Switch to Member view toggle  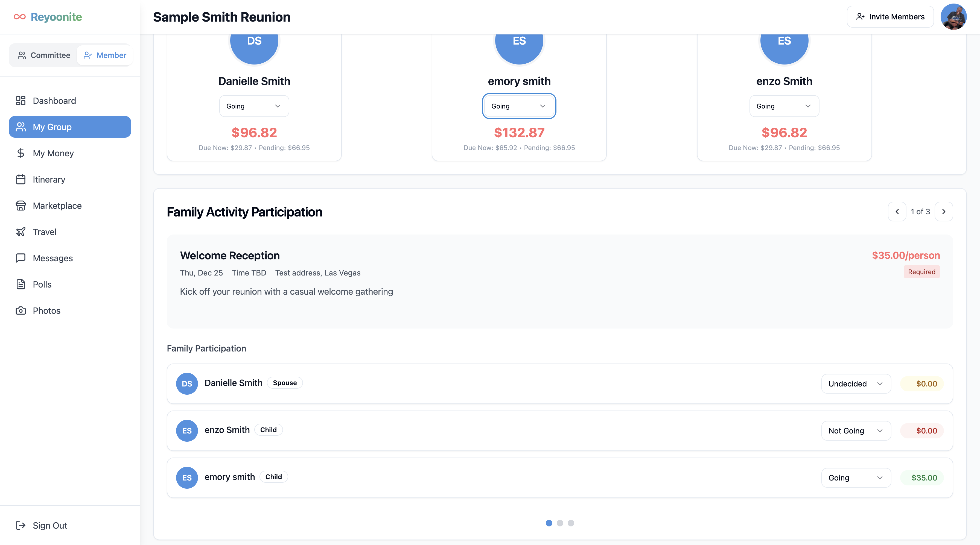coord(105,55)
